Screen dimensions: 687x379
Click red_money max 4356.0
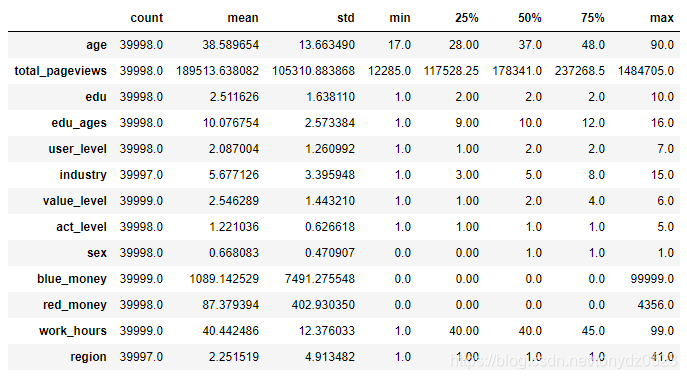(x=655, y=305)
